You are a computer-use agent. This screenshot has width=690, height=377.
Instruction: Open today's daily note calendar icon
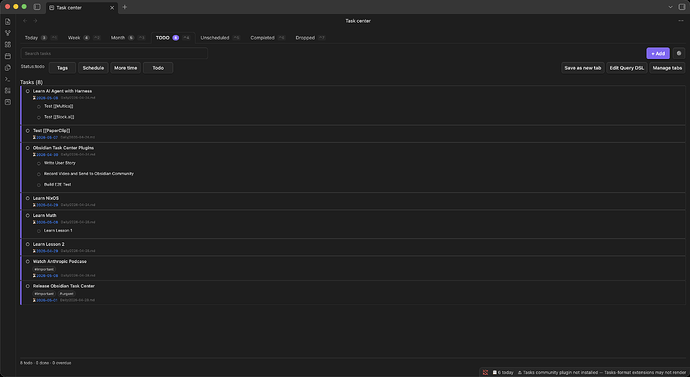click(x=7, y=56)
